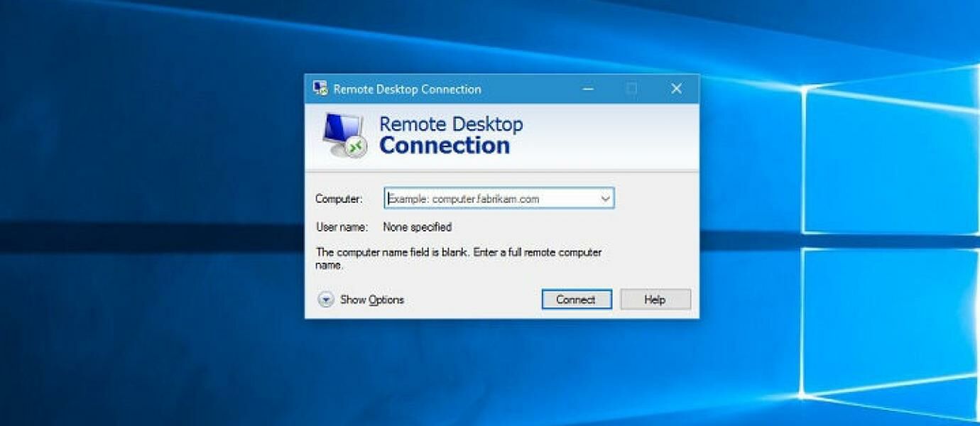Click the Connect button
This screenshot has height=426, width=980.
576,299
